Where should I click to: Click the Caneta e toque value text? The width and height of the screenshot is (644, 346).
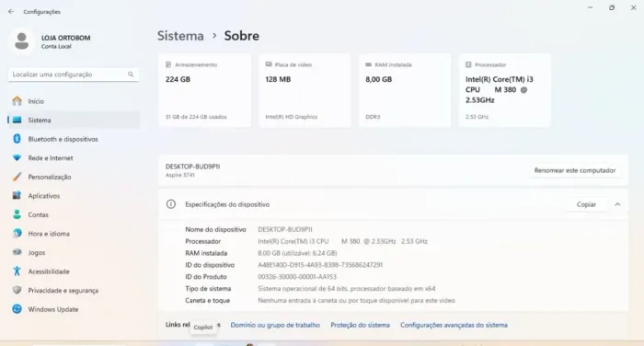pos(357,301)
